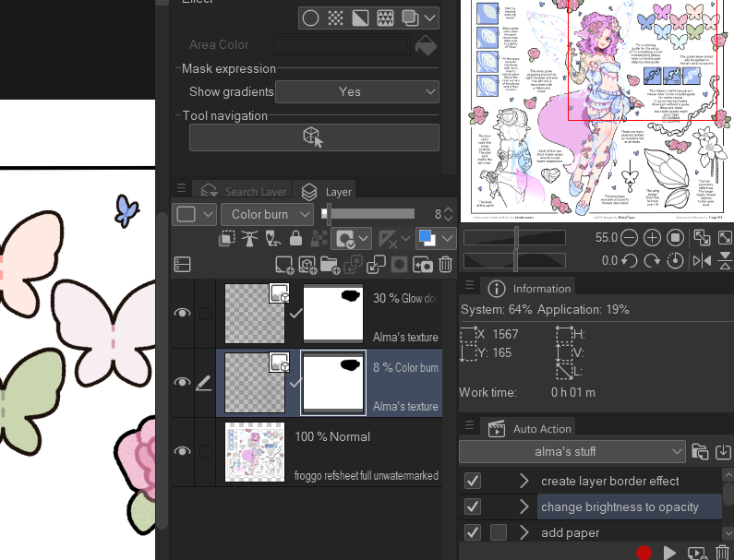
Task: Select the mask thumbnail of the Glow dodge layer
Action: tap(333, 314)
